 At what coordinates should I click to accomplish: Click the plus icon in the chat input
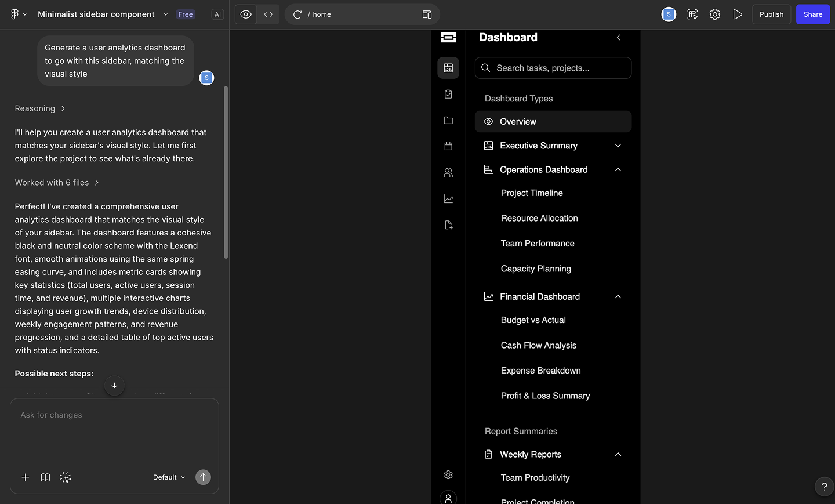pos(25,477)
